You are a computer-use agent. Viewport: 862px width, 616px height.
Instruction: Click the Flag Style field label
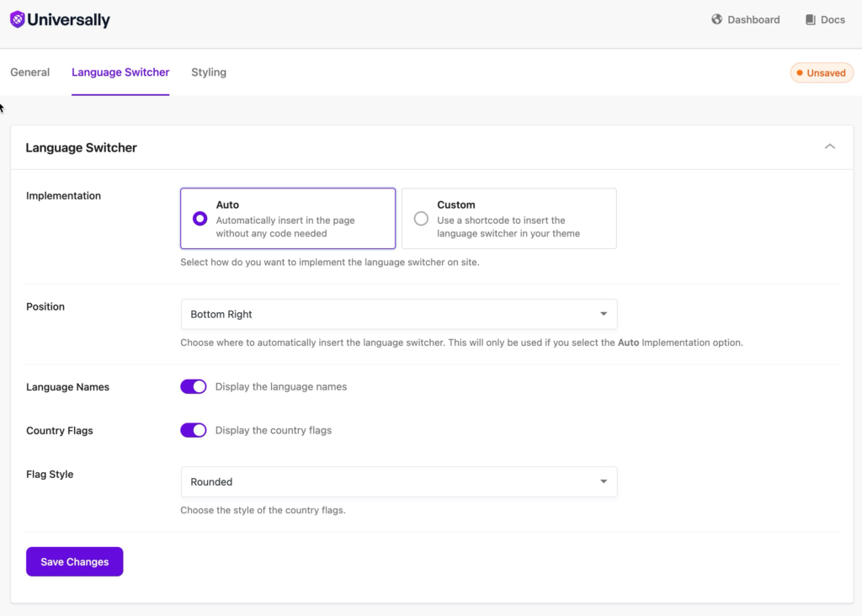click(x=50, y=475)
